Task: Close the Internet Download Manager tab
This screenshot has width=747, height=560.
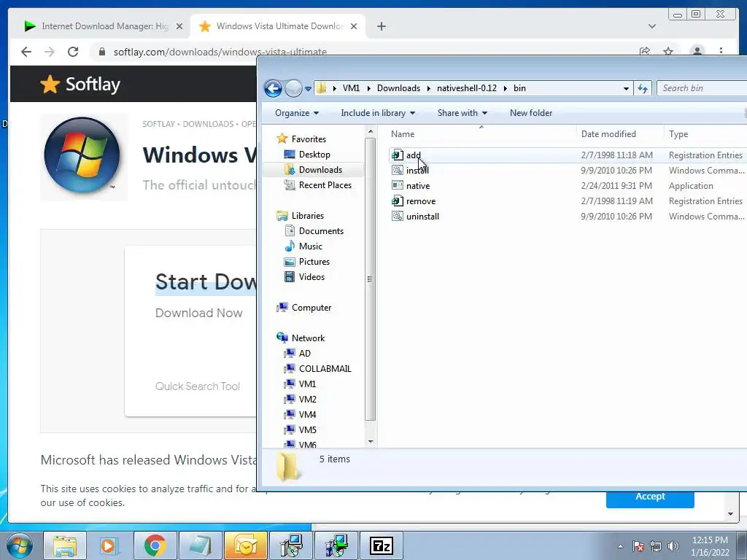Action: click(x=179, y=26)
